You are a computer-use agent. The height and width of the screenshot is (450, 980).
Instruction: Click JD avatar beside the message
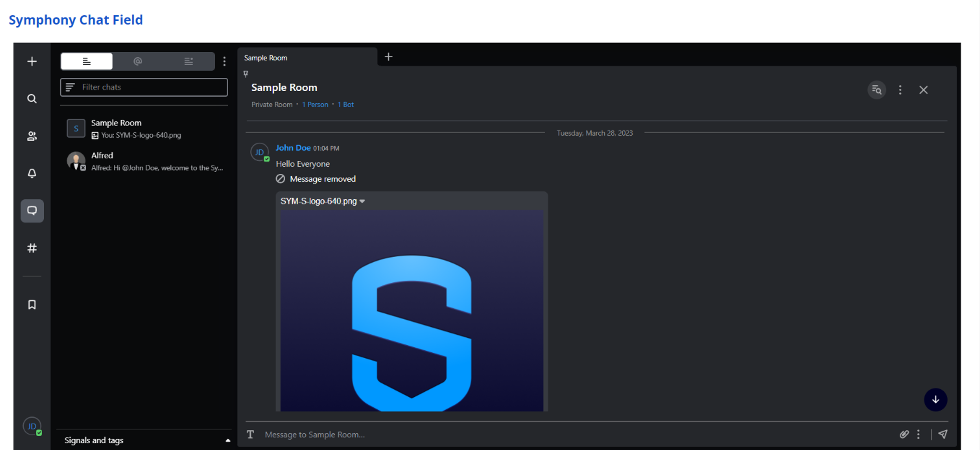click(x=260, y=152)
